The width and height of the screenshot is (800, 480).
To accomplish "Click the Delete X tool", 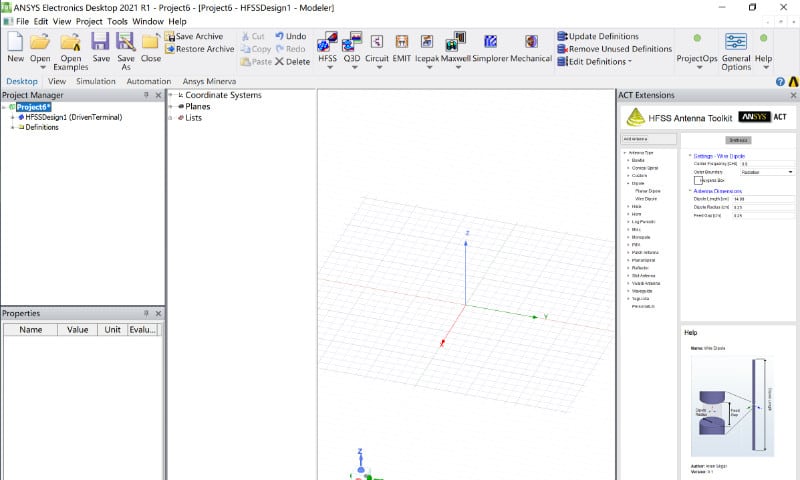I will (x=292, y=62).
